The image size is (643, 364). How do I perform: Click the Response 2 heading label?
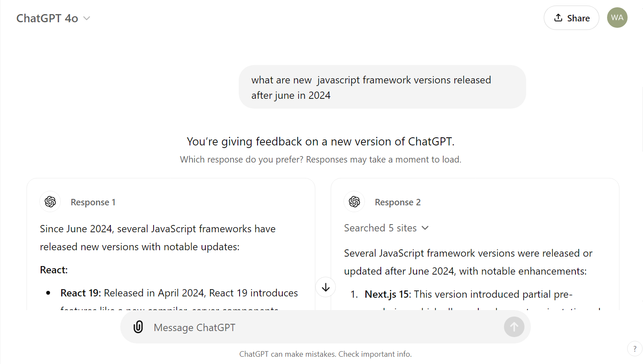pyautogui.click(x=397, y=202)
